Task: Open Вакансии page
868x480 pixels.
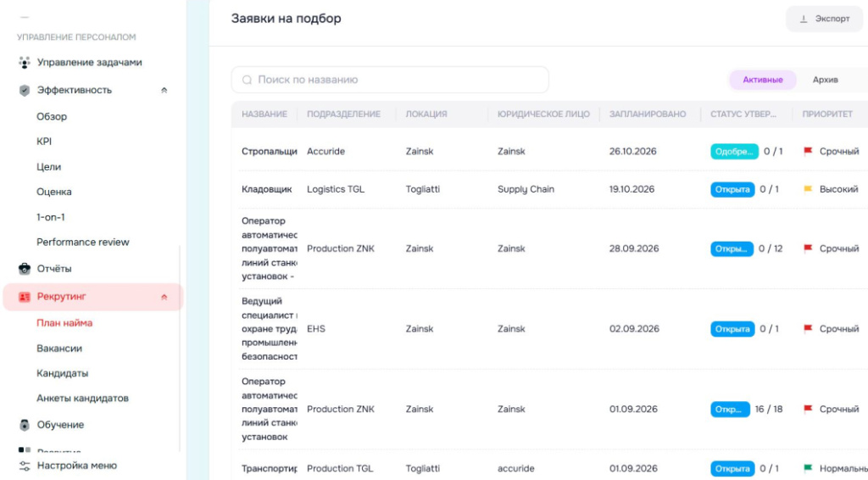Action: (x=59, y=349)
